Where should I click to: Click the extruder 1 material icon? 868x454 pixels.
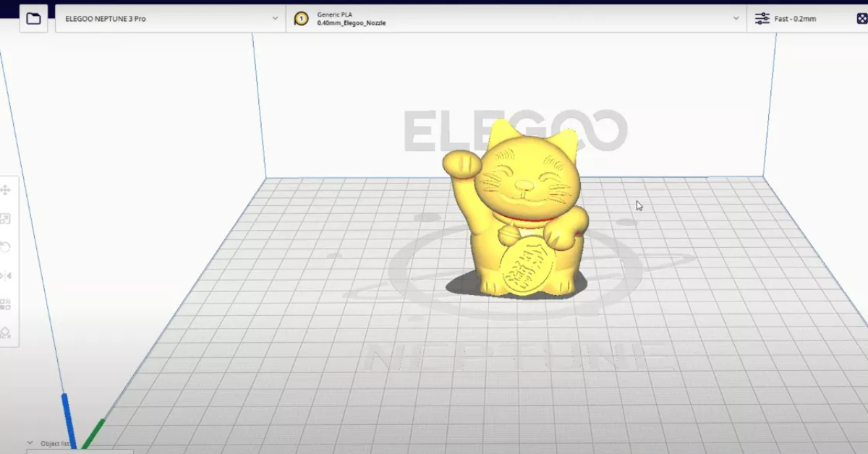302,19
